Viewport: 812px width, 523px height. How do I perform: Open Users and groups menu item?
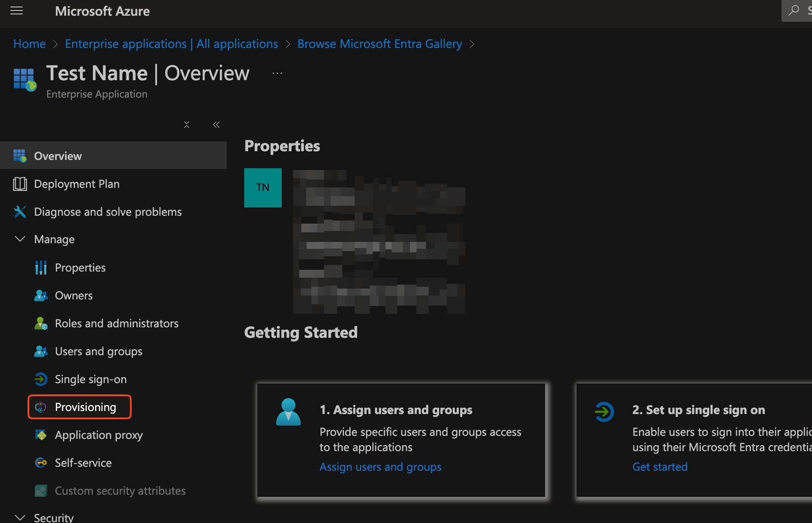[99, 351]
